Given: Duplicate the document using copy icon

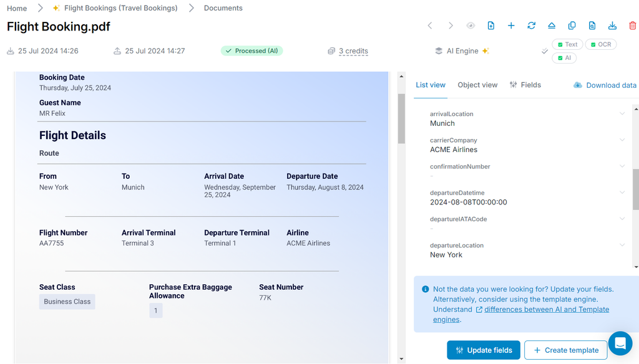Looking at the screenshot, I should (x=572, y=26).
